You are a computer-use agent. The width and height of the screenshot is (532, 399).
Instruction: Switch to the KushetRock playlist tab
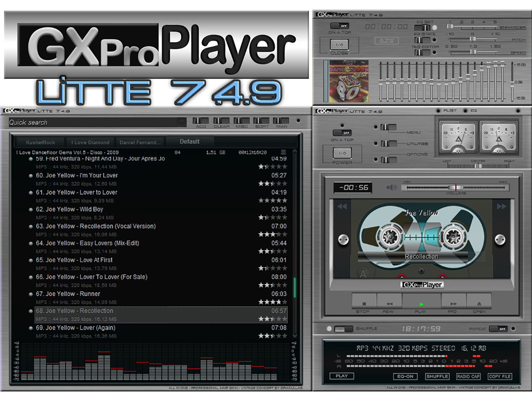tap(40, 142)
